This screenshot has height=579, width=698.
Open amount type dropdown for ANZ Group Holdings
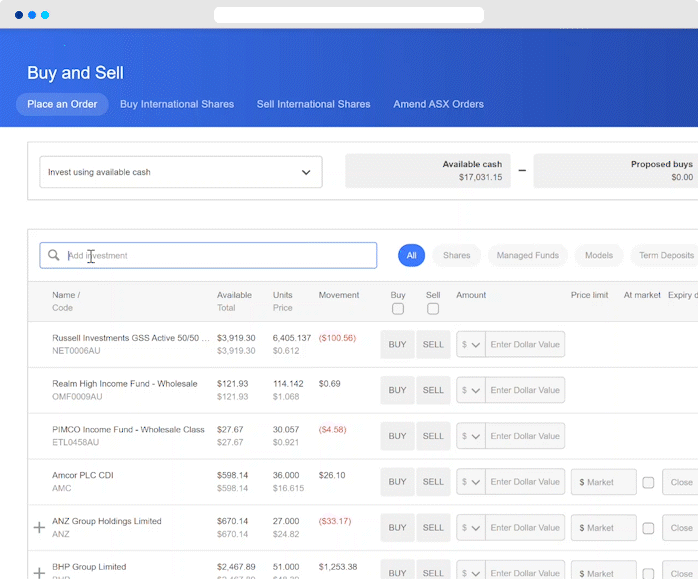[471, 528]
